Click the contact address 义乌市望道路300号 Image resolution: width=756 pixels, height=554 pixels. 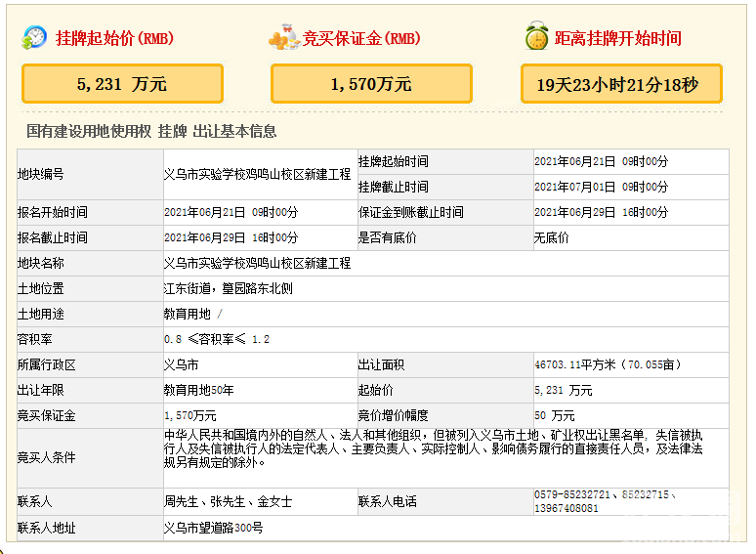[213, 528]
